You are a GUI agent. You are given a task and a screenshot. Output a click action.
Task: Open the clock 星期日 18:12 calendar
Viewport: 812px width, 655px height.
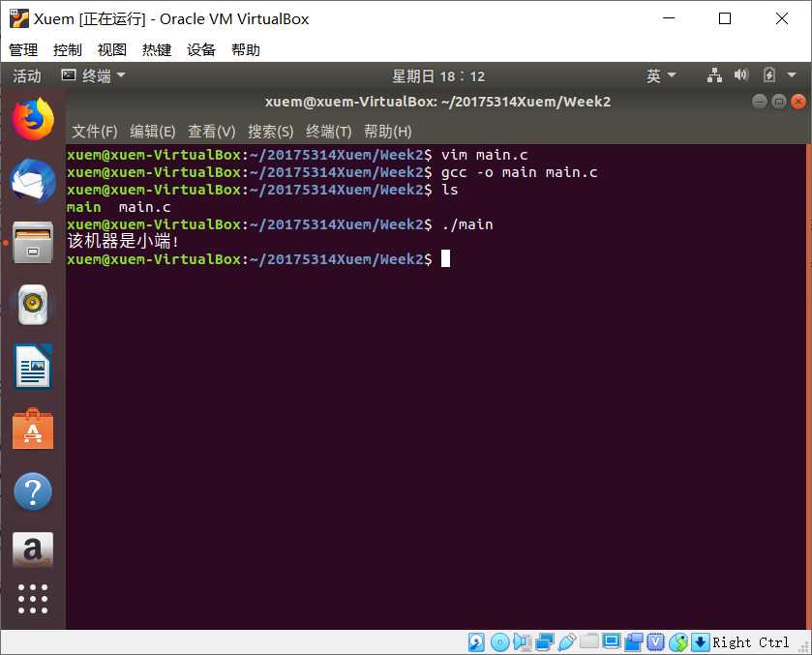tap(438, 76)
